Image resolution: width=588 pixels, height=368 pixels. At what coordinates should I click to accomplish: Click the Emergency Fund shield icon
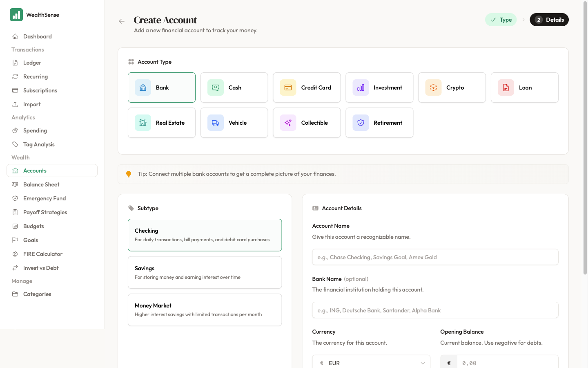[x=15, y=198]
